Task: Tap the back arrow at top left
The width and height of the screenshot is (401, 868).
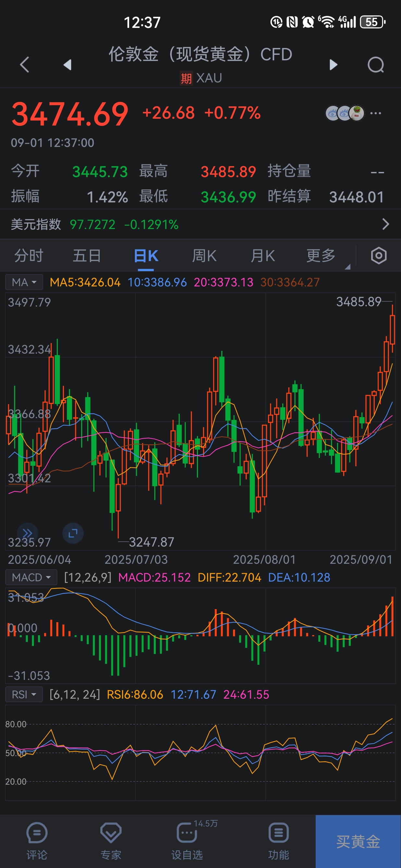Action: point(25,64)
